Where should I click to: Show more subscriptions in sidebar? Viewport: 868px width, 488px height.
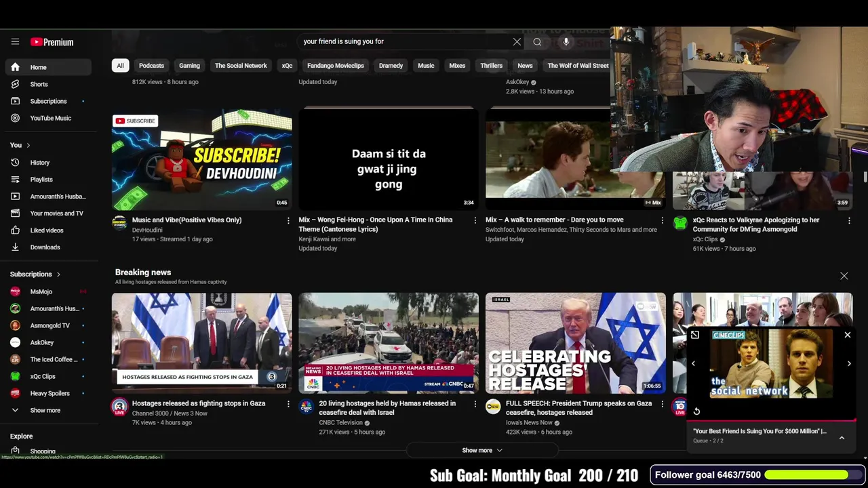coord(47,410)
